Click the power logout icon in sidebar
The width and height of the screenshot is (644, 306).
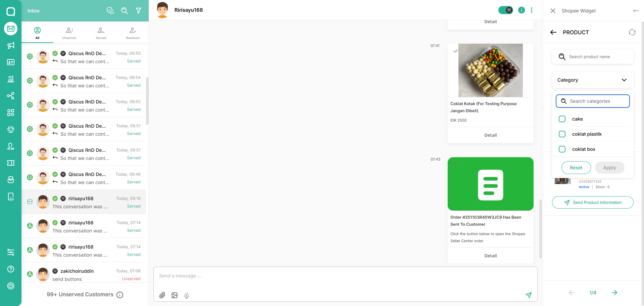11,286
